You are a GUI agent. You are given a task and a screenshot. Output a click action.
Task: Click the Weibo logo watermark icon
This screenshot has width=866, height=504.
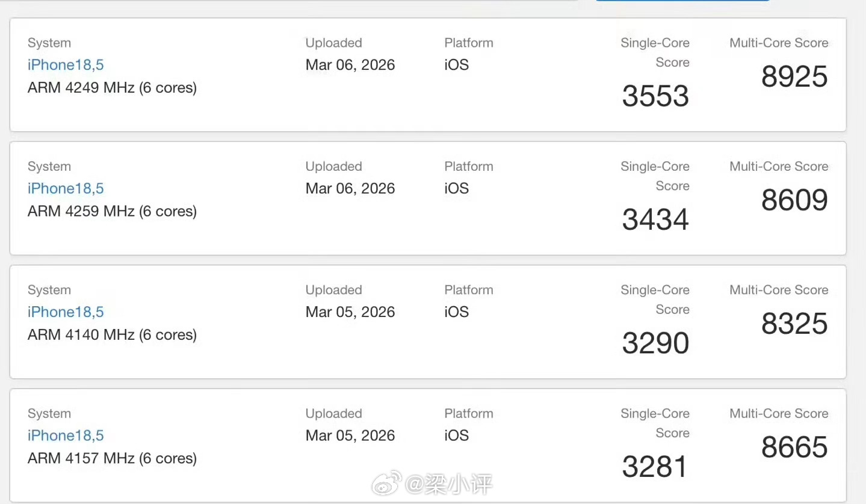[x=386, y=482]
